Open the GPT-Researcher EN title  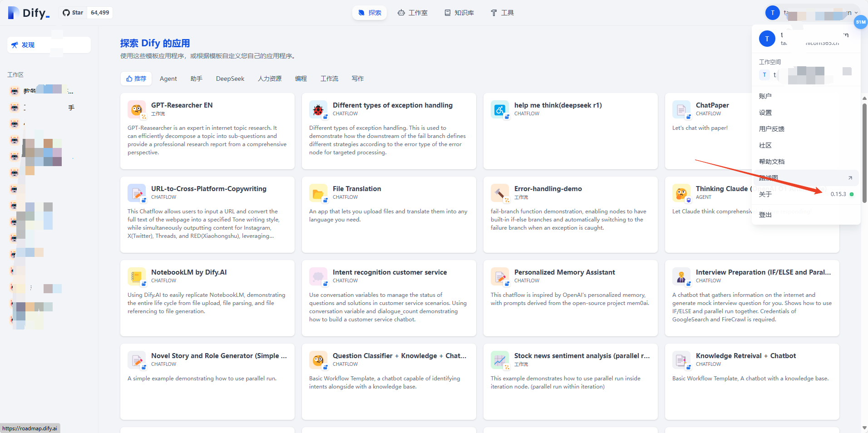[182, 105]
